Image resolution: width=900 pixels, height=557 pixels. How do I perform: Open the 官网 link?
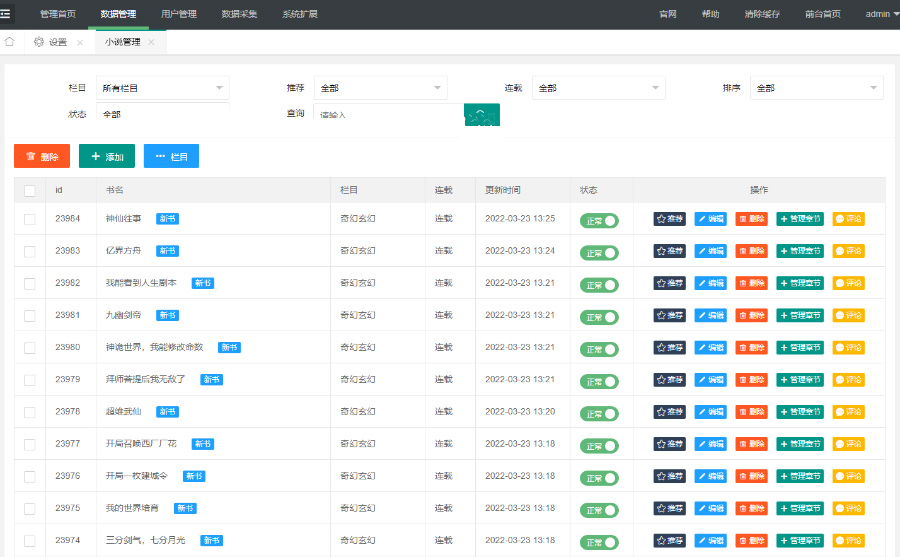point(668,14)
